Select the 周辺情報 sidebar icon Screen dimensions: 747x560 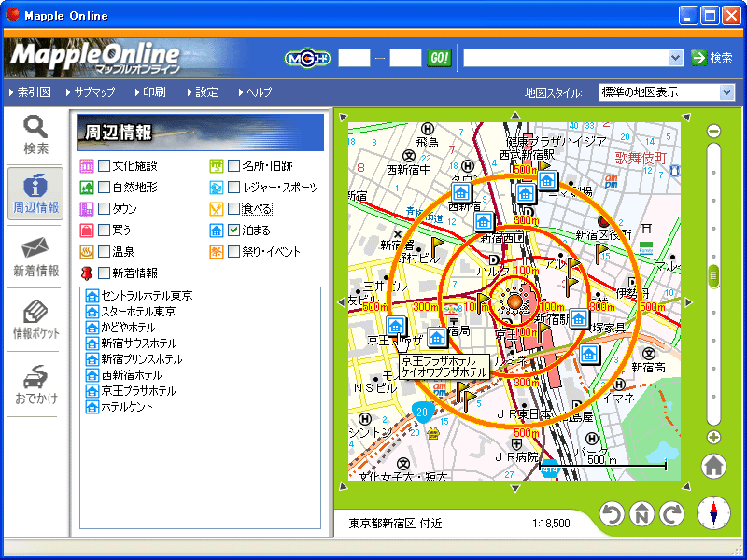[35, 193]
